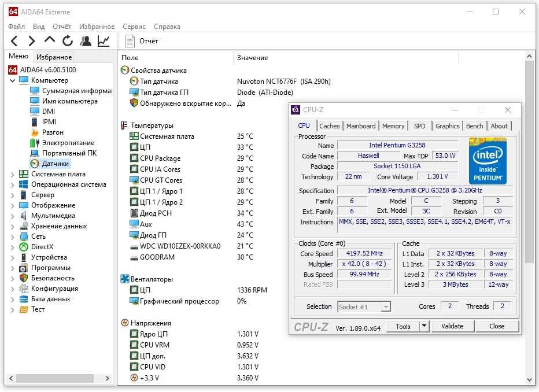This screenshot has width=539, height=392.
Task: Click the tree panel horizontal scroll right arrow
Action: pos(107,378)
